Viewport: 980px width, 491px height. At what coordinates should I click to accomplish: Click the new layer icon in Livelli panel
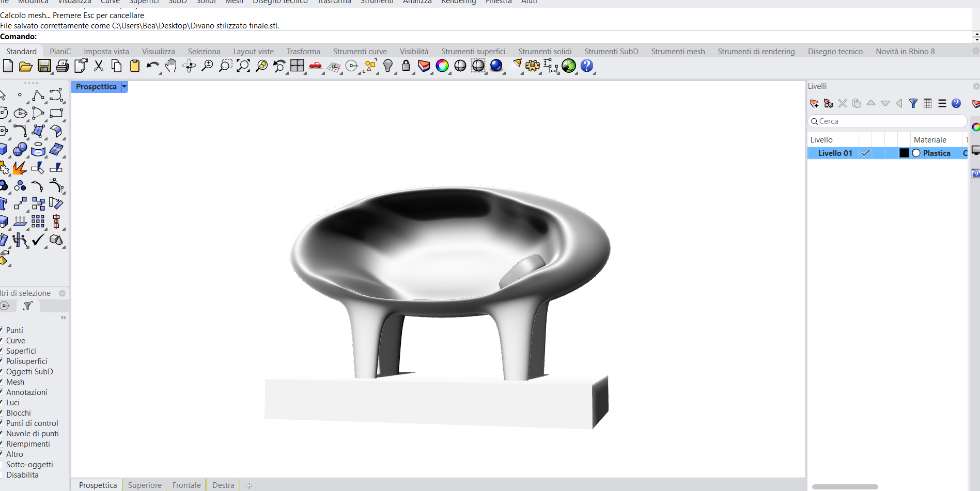(x=814, y=103)
